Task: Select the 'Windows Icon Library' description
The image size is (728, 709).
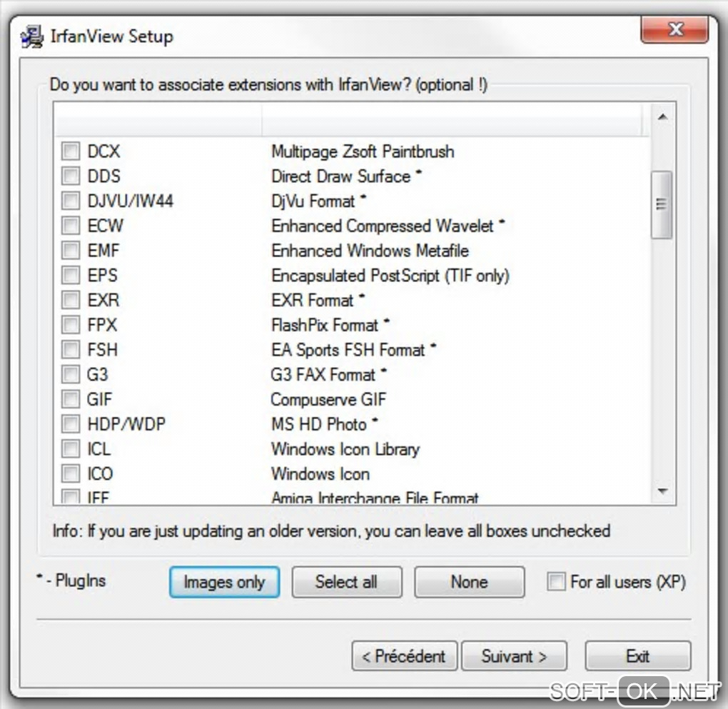Action: pos(345,449)
